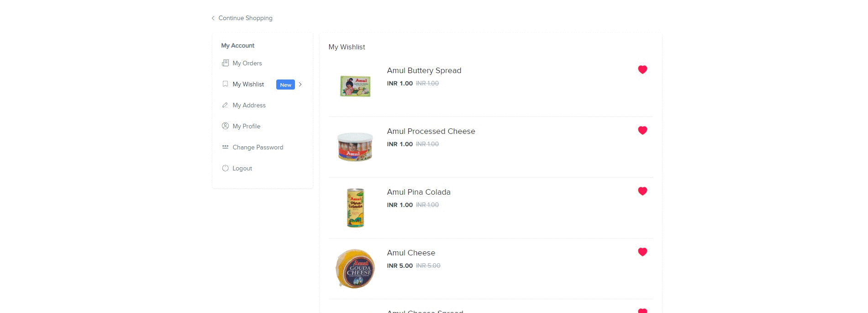Click the Change Password dots icon
Viewport: 868px width, 313px height.
coord(225,147)
